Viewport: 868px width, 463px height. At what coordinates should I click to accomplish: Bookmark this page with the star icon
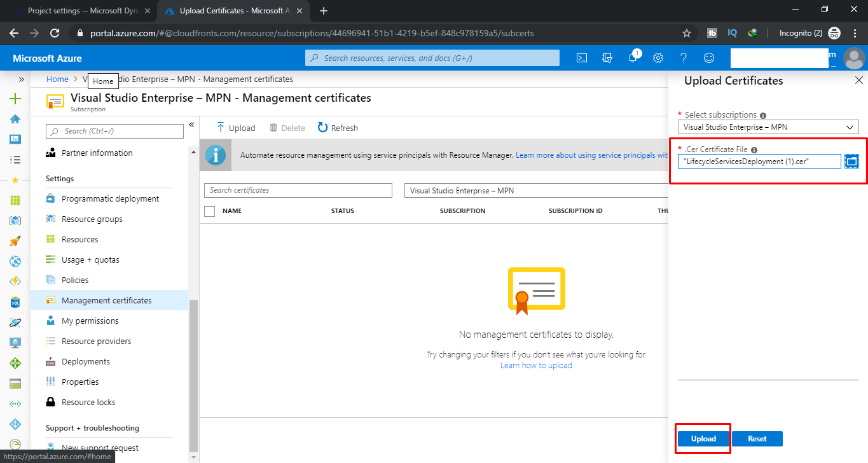click(687, 33)
